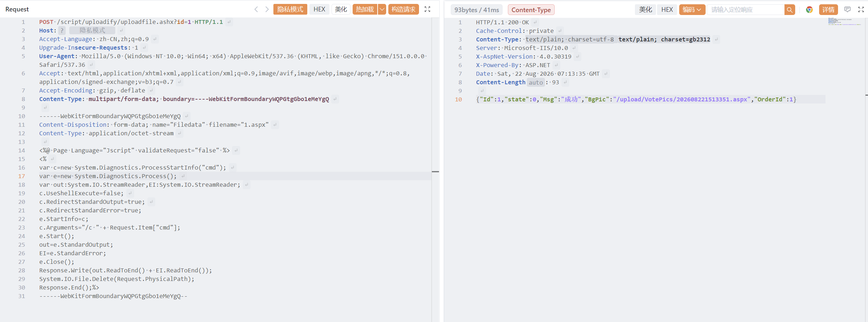Screen dimensions: 868x322
Task: Toggle HEX view for the response
Action: pyautogui.click(x=667, y=10)
